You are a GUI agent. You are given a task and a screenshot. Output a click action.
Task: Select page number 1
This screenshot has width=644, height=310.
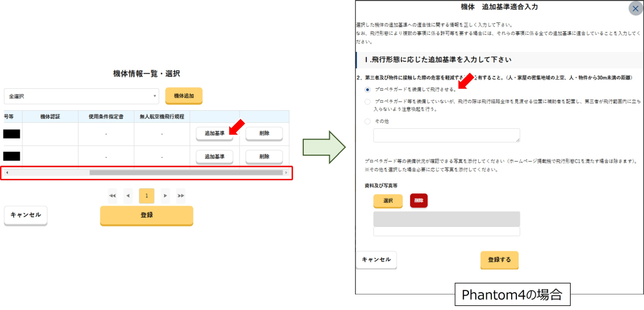147,196
